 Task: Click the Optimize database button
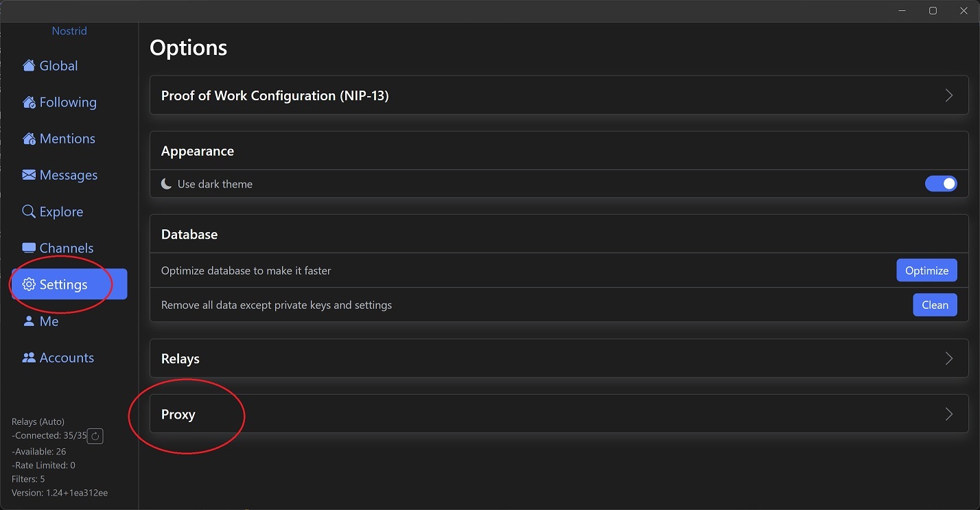[926, 270]
